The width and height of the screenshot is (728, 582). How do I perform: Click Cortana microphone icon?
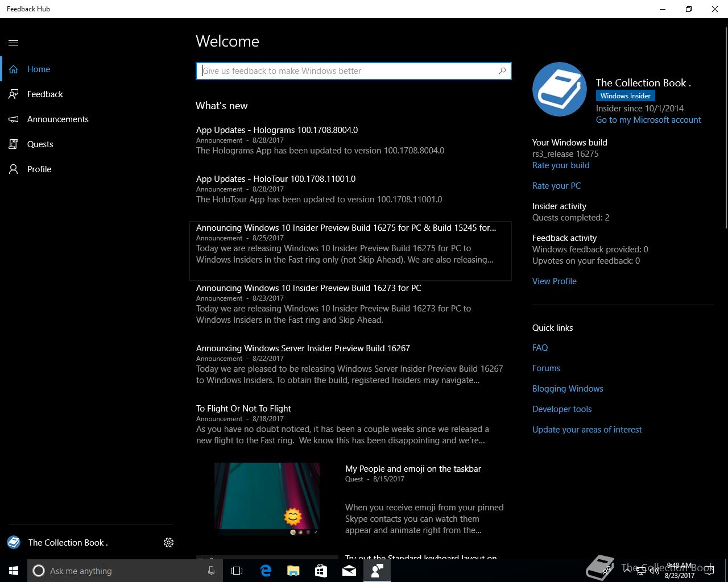coord(211,571)
